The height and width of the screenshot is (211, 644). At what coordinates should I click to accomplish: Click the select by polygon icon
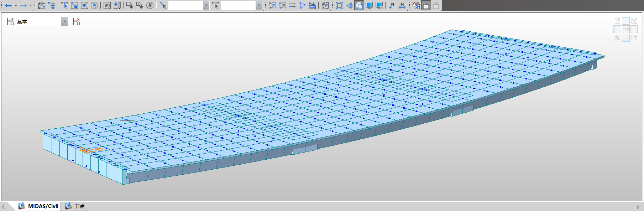pos(84,5)
